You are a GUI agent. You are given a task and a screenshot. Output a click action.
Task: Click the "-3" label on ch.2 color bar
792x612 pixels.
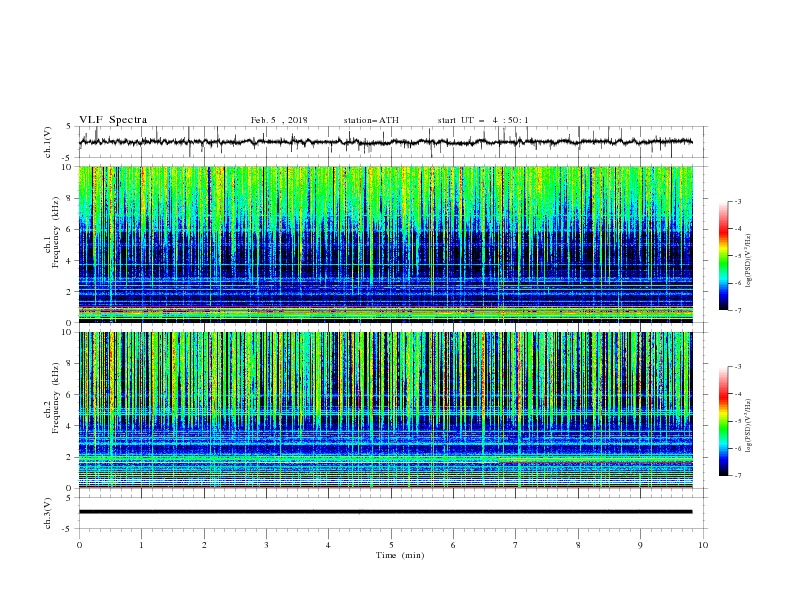737,367
